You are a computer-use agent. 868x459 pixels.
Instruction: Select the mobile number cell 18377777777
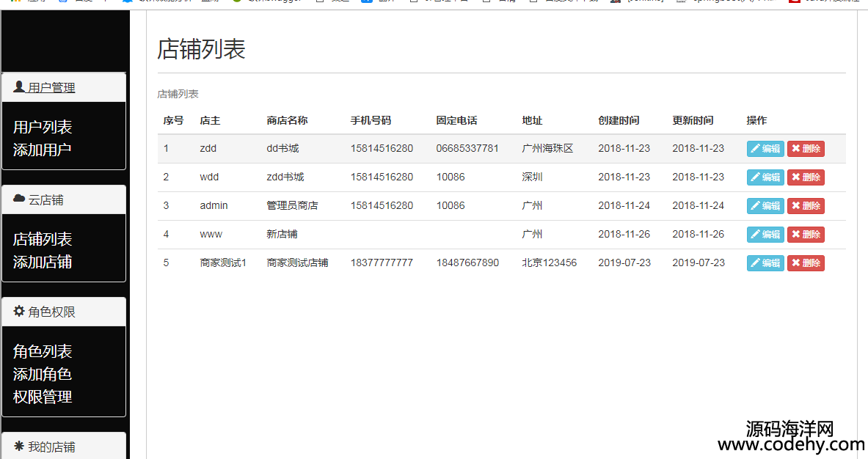coord(382,262)
